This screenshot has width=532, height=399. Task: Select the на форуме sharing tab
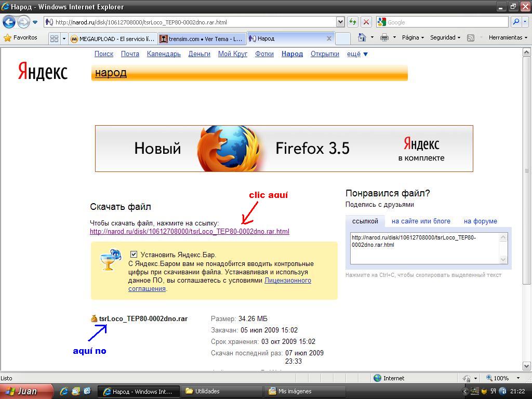click(x=480, y=221)
